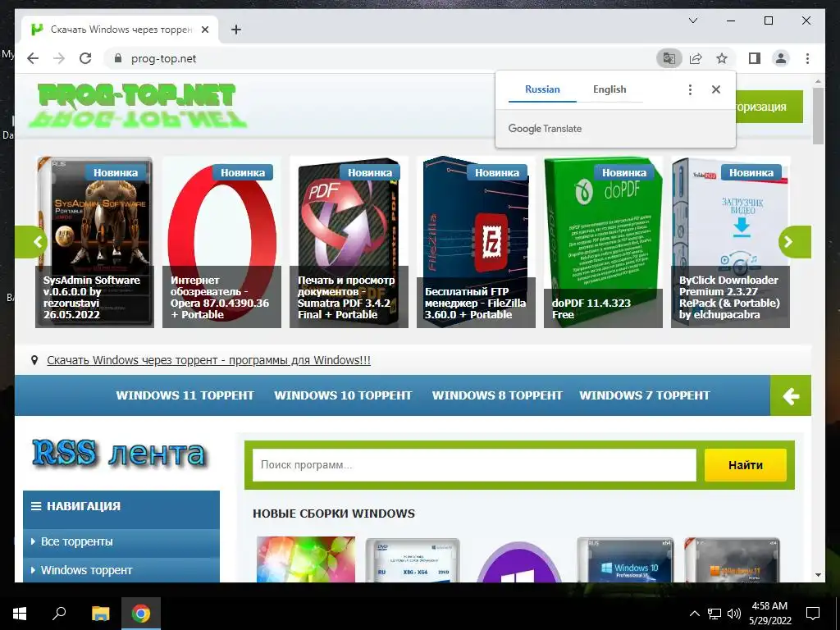
Task: Open WINDOWS 10 ТОРРЕНТ menu item
Action: [x=343, y=395]
